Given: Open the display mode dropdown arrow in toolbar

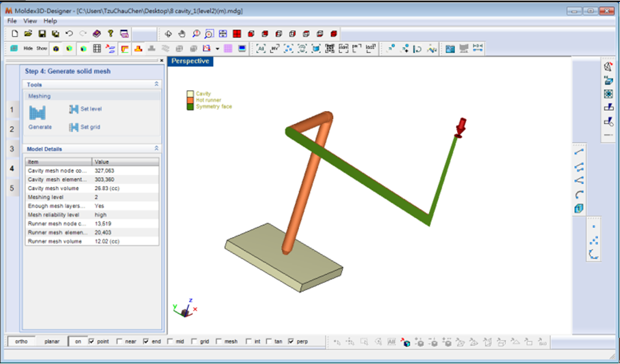Looking at the screenshot, I should (x=217, y=49).
